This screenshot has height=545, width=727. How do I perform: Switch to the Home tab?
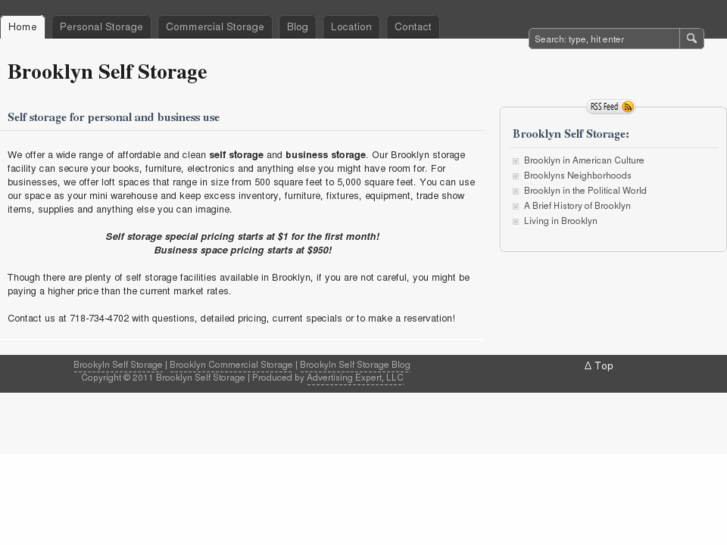(x=22, y=27)
